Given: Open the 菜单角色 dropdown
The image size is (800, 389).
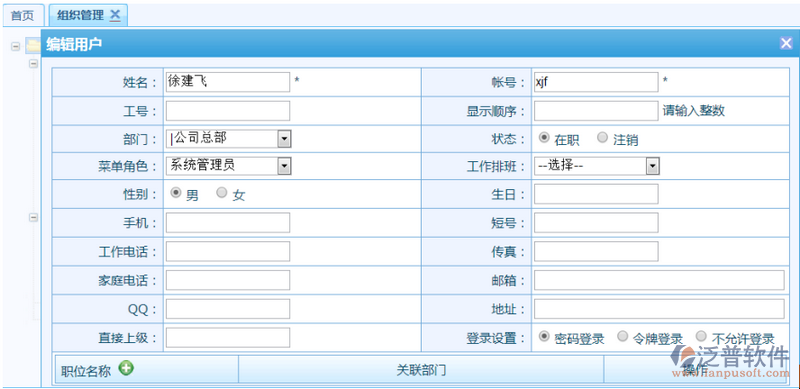Looking at the screenshot, I should 229,165.
